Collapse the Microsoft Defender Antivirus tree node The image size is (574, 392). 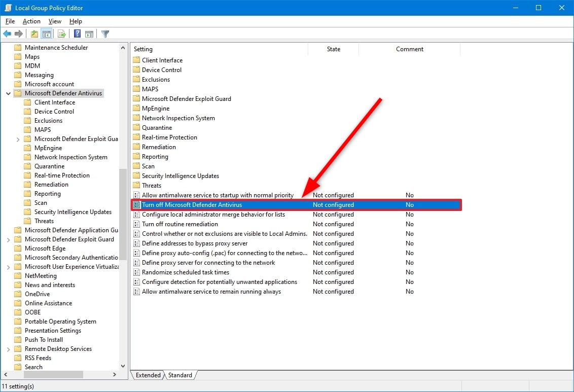click(x=8, y=93)
